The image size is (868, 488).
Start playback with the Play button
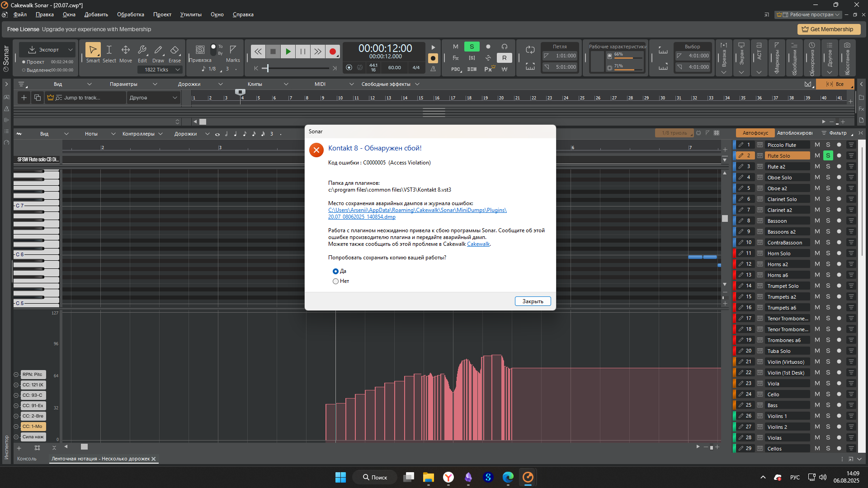point(288,52)
